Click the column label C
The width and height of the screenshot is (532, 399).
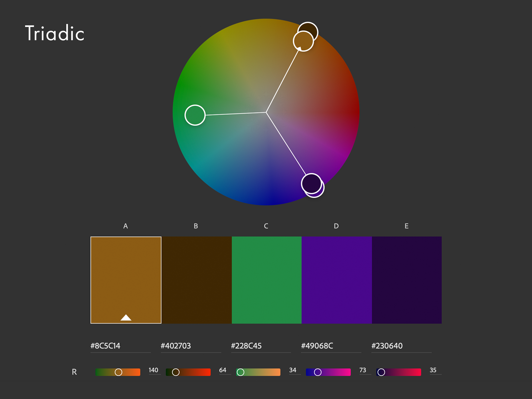coord(266,226)
